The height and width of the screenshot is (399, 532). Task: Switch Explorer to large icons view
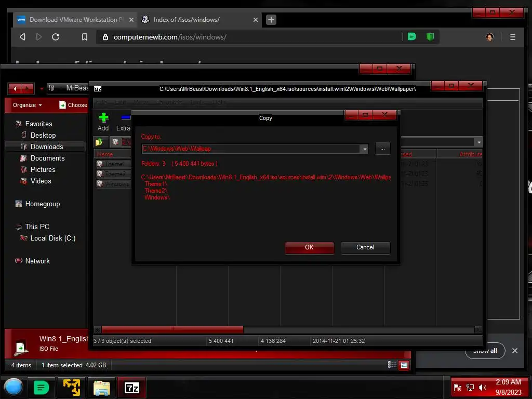(x=404, y=365)
